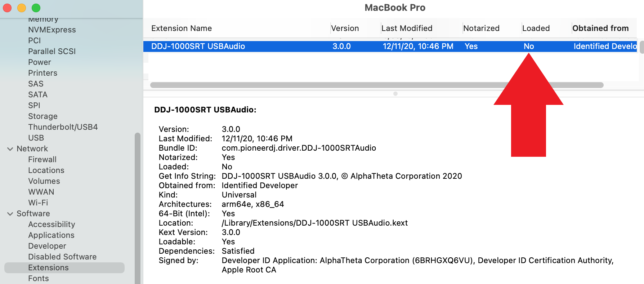Viewport: 644px width, 284px height.
Task: Collapse the Network section chevron
Action: (x=10, y=149)
